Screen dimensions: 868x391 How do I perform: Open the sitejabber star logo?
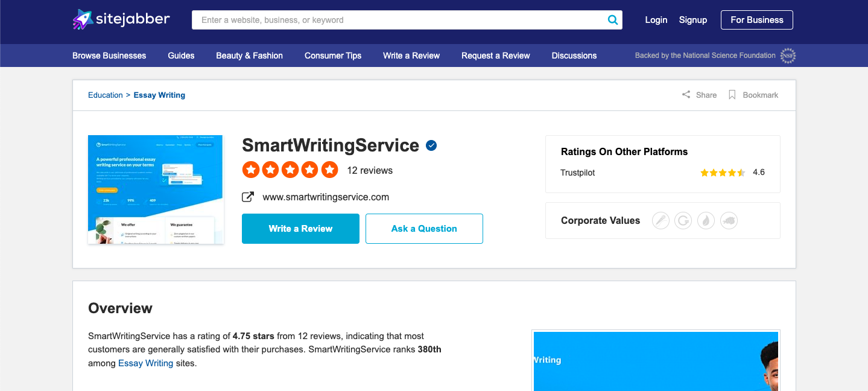coord(82,19)
